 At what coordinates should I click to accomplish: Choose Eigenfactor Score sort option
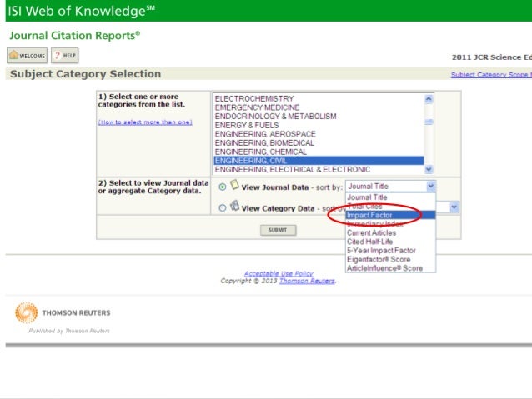(390, 259)
